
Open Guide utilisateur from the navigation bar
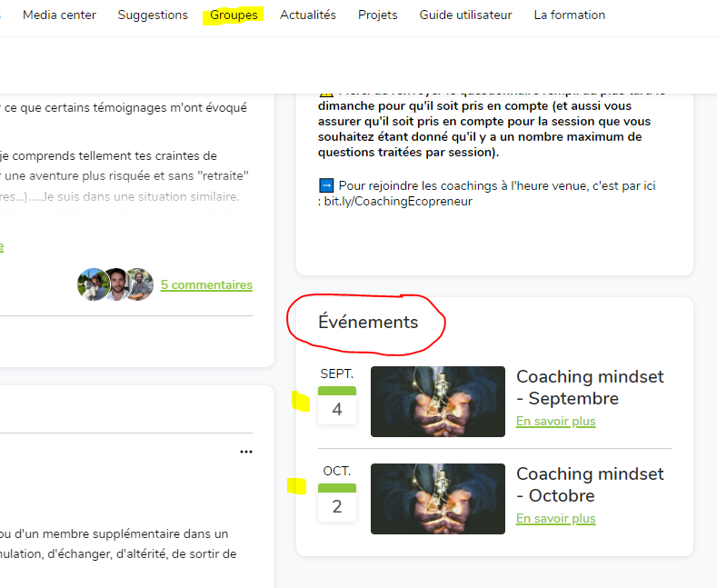(465, 15)
